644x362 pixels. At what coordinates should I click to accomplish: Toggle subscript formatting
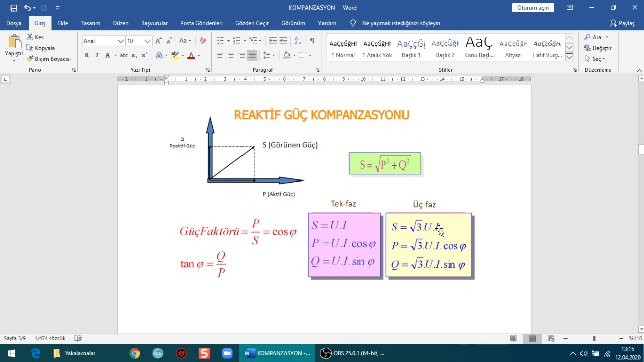coord(134,55)
